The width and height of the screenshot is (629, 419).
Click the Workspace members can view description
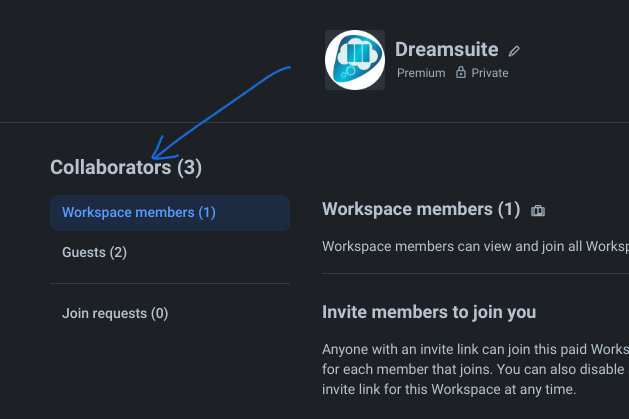tap(475, 246)
